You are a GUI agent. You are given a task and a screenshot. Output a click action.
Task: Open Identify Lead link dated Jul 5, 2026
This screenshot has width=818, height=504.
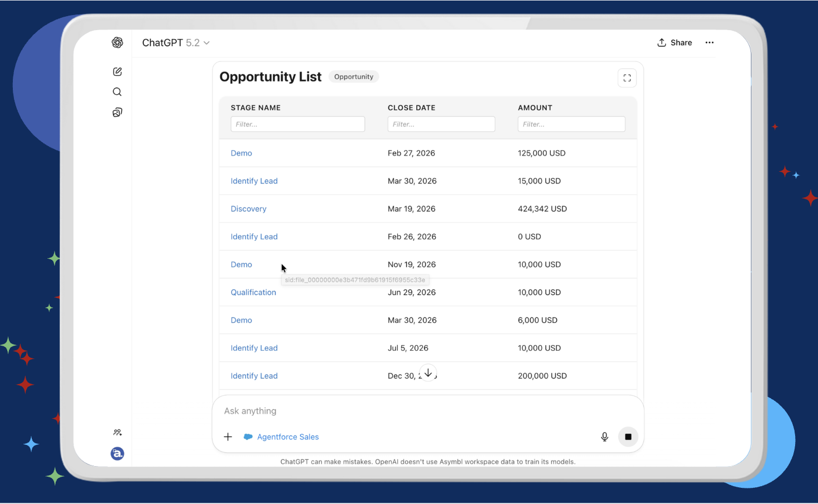tap(254, 348)
